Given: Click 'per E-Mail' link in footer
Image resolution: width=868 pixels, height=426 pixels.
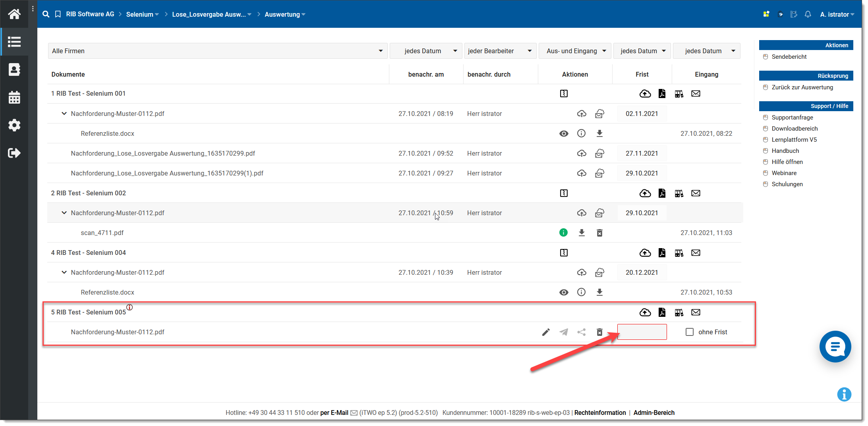Looking at the screenshot, I should (334, 413).
